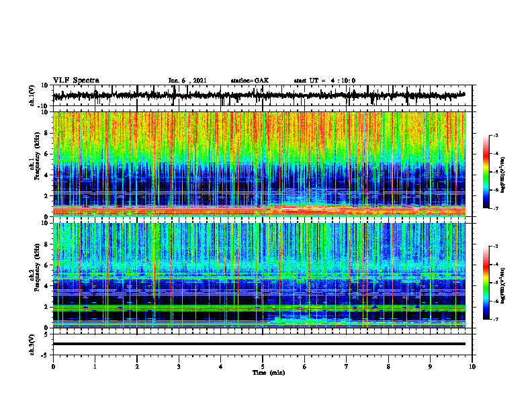This screenshot has height=411, width=532.
Task: Click the ch.1 color bar log(PSD) label
Action: (x=502, y=175)
